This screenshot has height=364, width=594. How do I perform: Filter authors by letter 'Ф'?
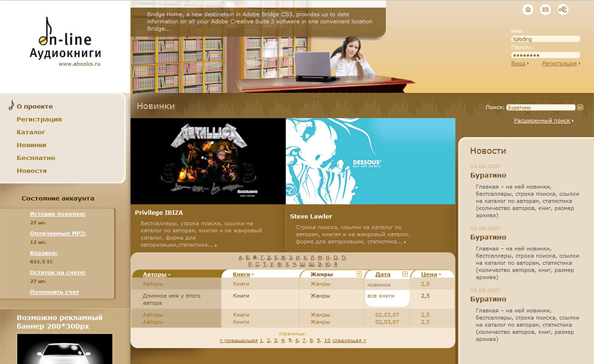pos(279,264)
